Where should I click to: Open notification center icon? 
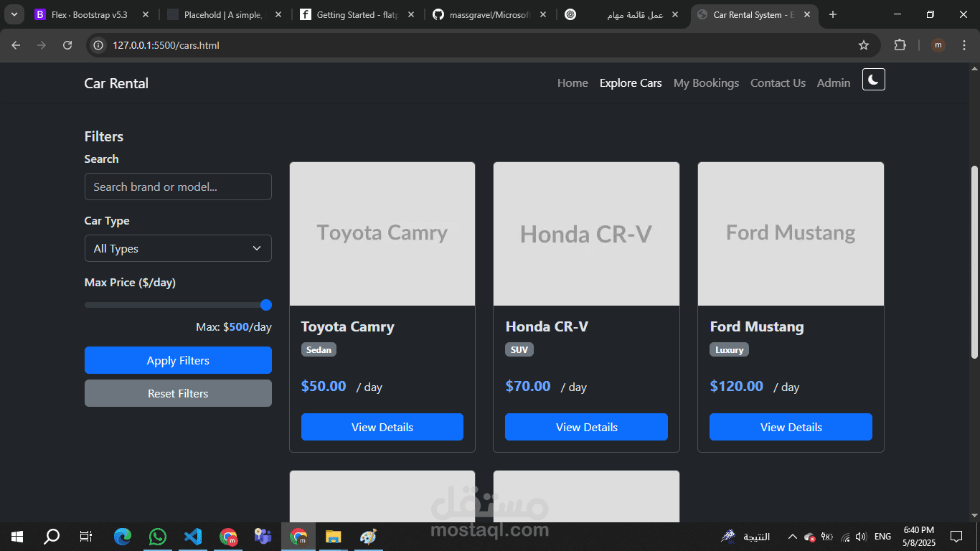click(956, 536)
